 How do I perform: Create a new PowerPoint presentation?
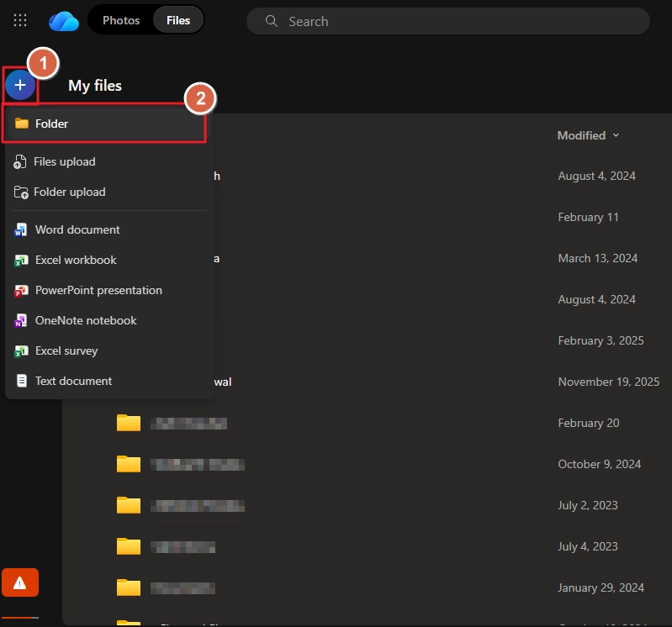(x=109, y=290)
